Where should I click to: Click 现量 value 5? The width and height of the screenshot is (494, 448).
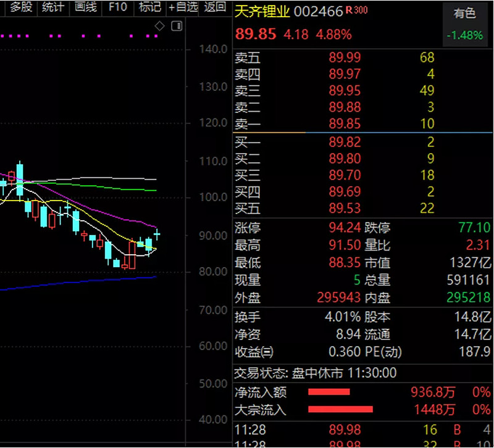(357, 280)
